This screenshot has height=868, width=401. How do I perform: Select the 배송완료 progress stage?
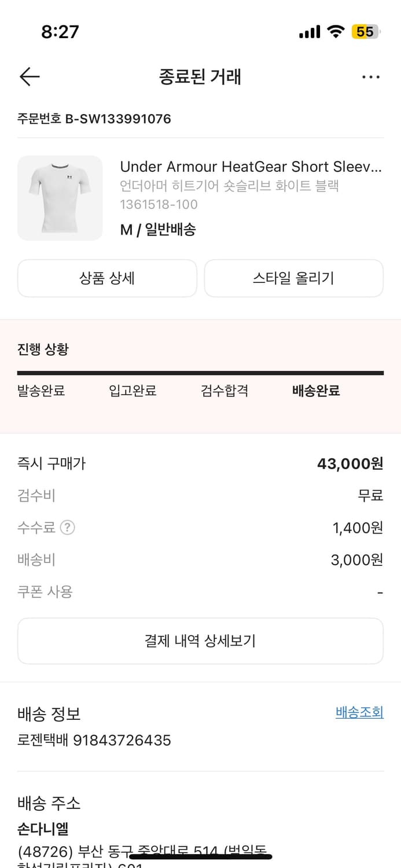coord(315,391)
